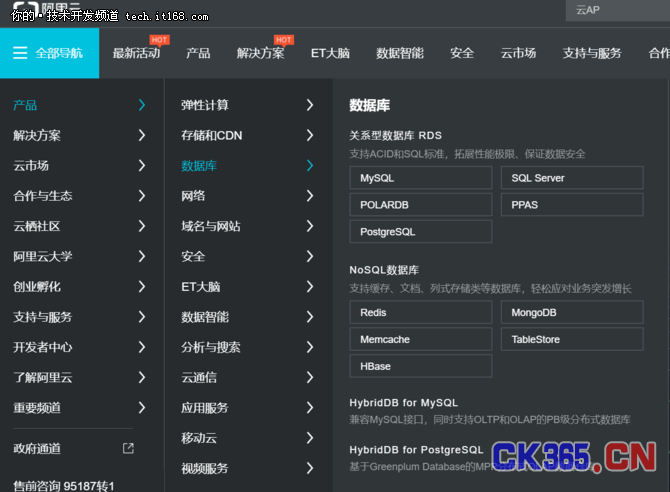Screen dimensions: 670x492
Task: Select the Redis button
Action: tap(421, 312)
